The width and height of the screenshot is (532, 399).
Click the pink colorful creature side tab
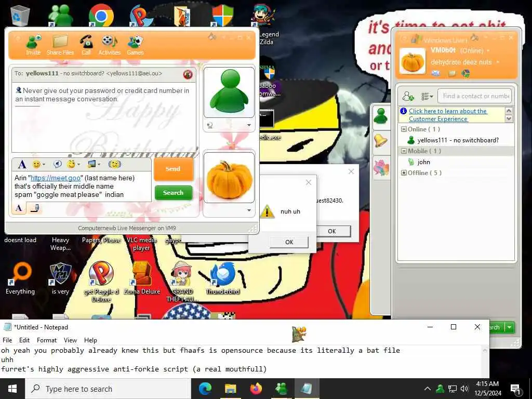click(x=381, y=168)
